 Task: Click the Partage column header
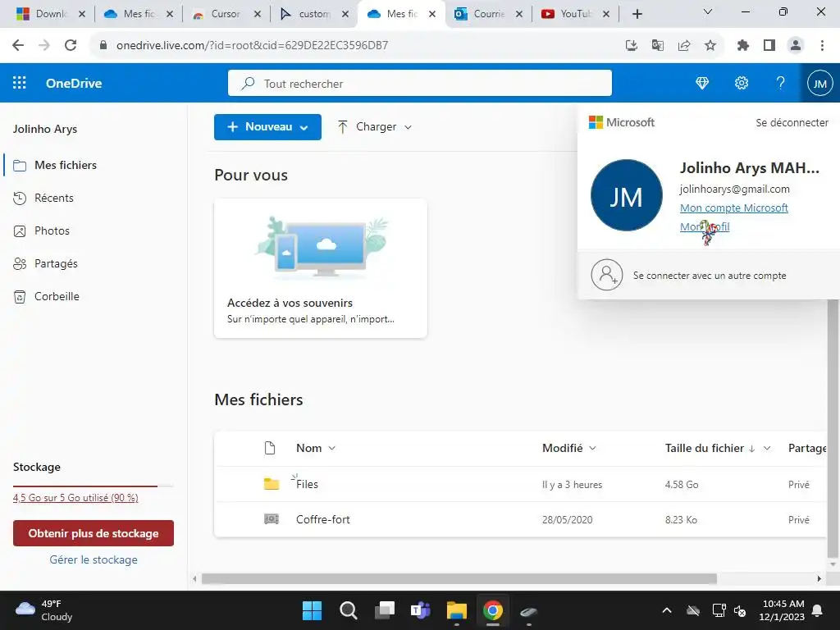click(x=807, y=449)
